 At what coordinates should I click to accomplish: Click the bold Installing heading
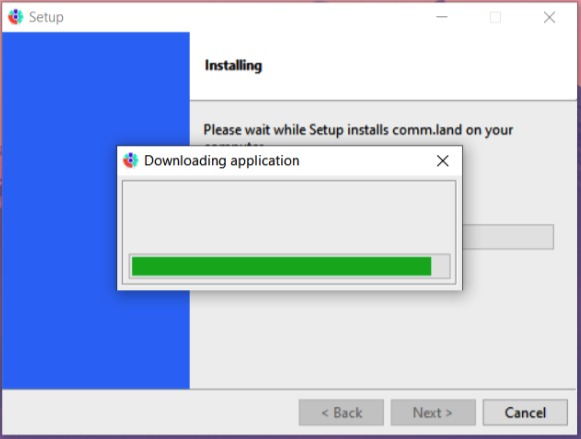[233, 66]
